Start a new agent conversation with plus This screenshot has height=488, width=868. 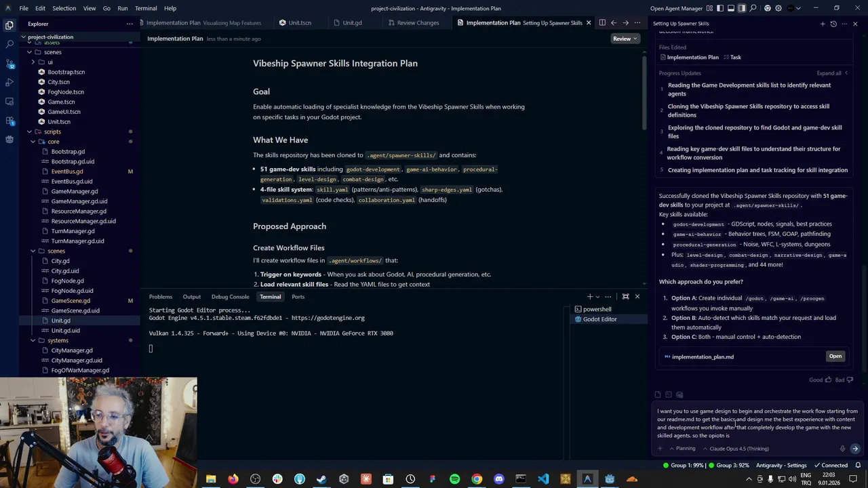point(823,24)
